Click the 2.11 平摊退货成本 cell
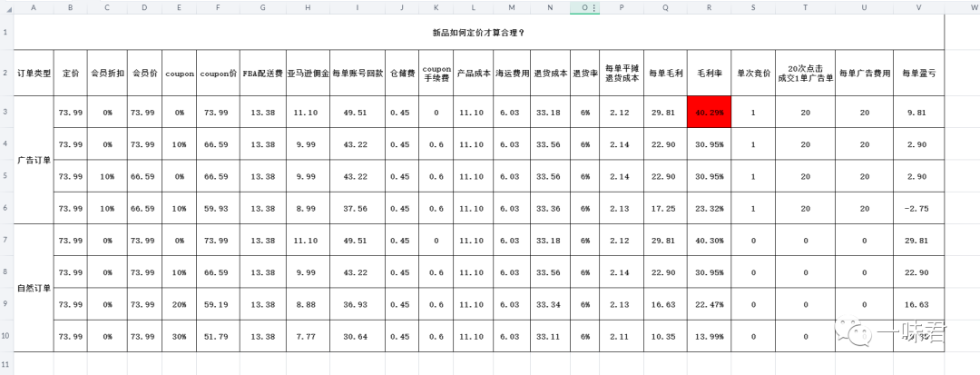 point(622,336)
